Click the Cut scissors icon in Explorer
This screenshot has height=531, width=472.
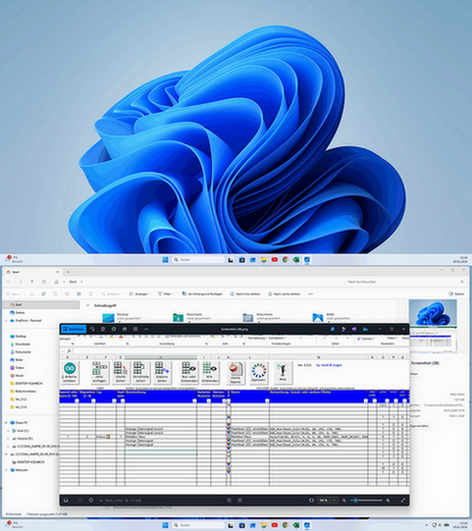click(x=31, y=294)
